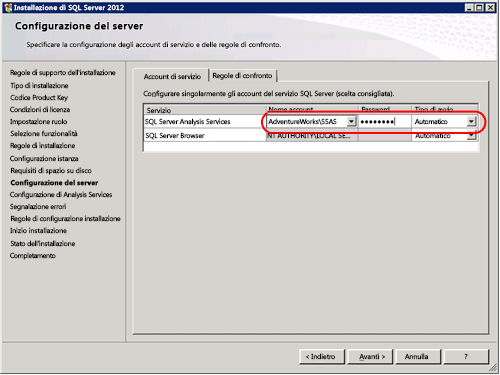Go back with the Indietro button

click(x=322, y=357)
